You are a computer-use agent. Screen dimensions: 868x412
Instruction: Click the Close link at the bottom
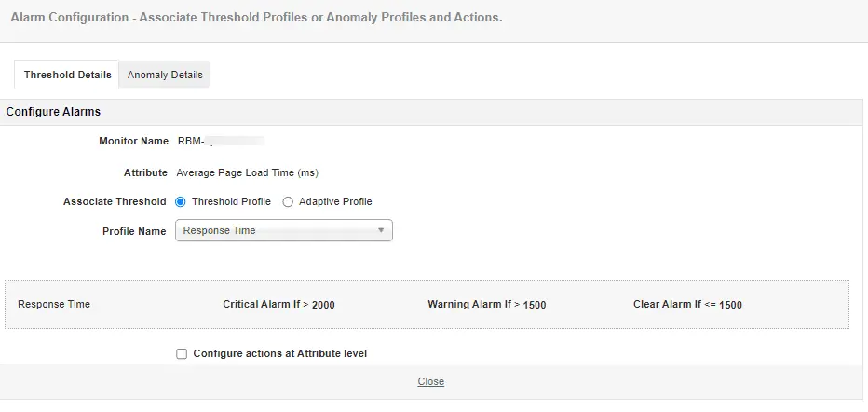coord(430,381)
